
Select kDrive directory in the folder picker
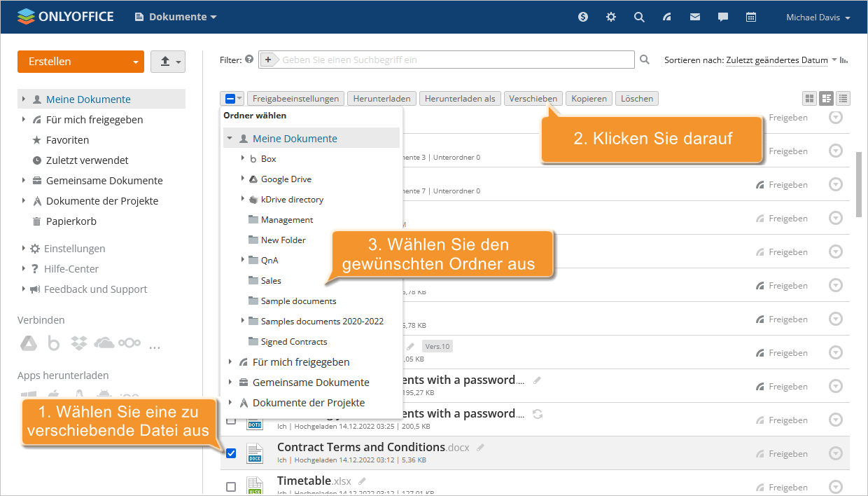[x=292, y=200]
